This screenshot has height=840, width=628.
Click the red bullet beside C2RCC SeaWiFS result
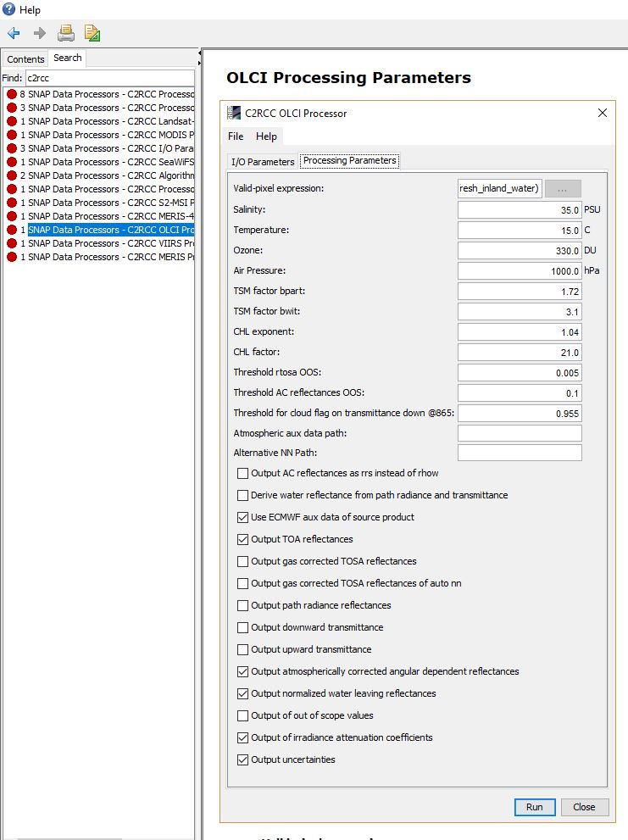pos(12,162)
